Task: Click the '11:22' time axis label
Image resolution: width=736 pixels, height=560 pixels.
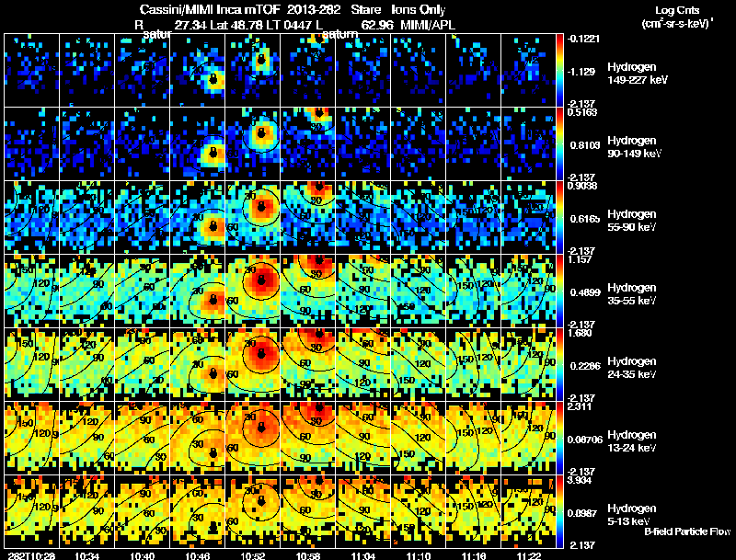Action: pyautogui.click(x=530, y=555)
